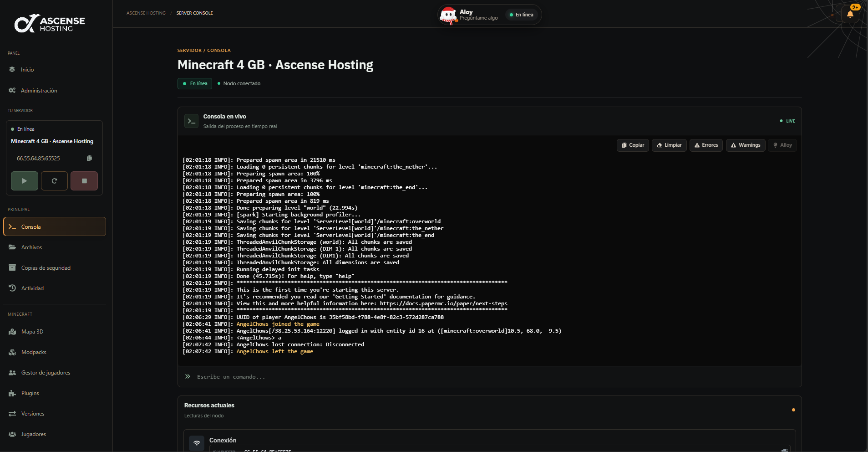Screen dimensions: 868x452
Task: Open Gestor de jugadores
Action: pyautogui.click(x=55, y=373)
